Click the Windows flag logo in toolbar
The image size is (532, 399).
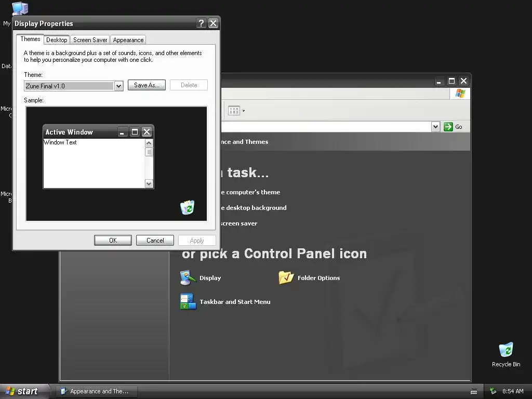coord(460,94)
